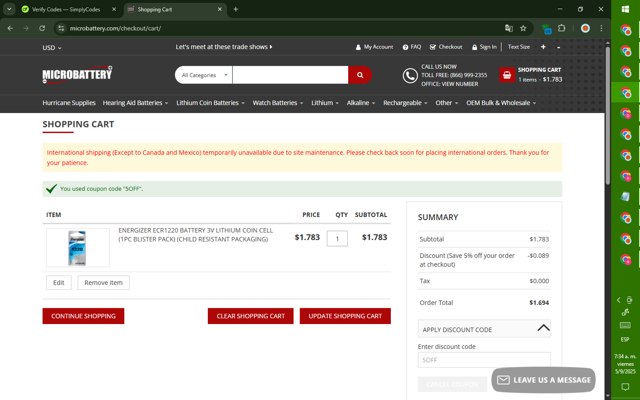
Task: Open a new browser tab
Action: [236, 9]
